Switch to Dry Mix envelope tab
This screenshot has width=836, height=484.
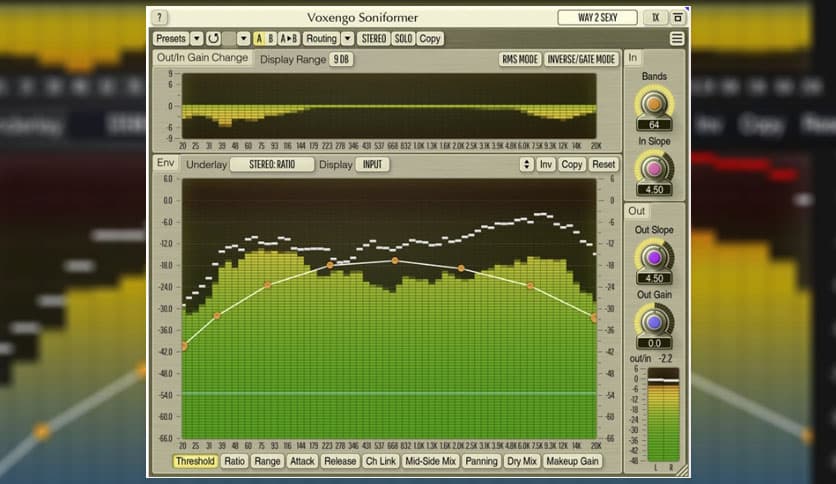[x=522, y=461]
